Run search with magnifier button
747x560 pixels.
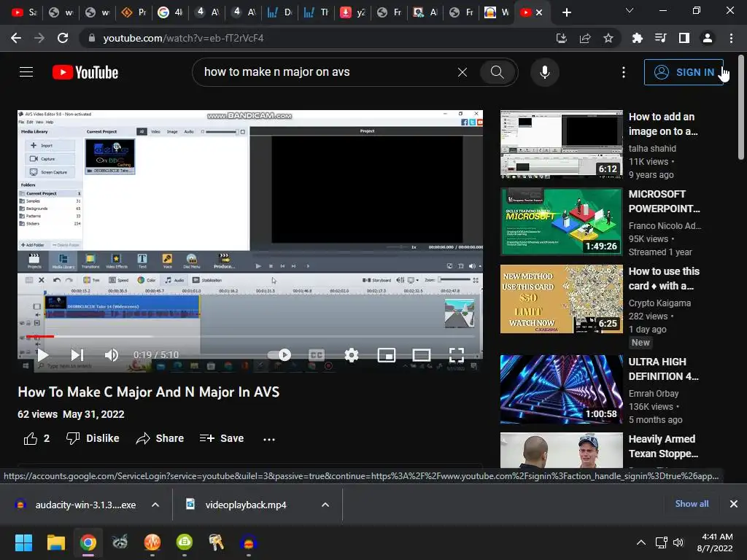click(497, 72)
